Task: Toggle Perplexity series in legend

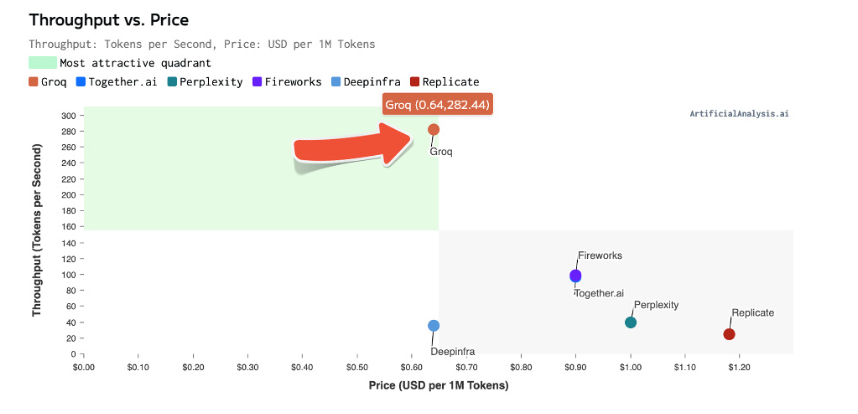Action: pyautogui.click(x=205, y=82)
